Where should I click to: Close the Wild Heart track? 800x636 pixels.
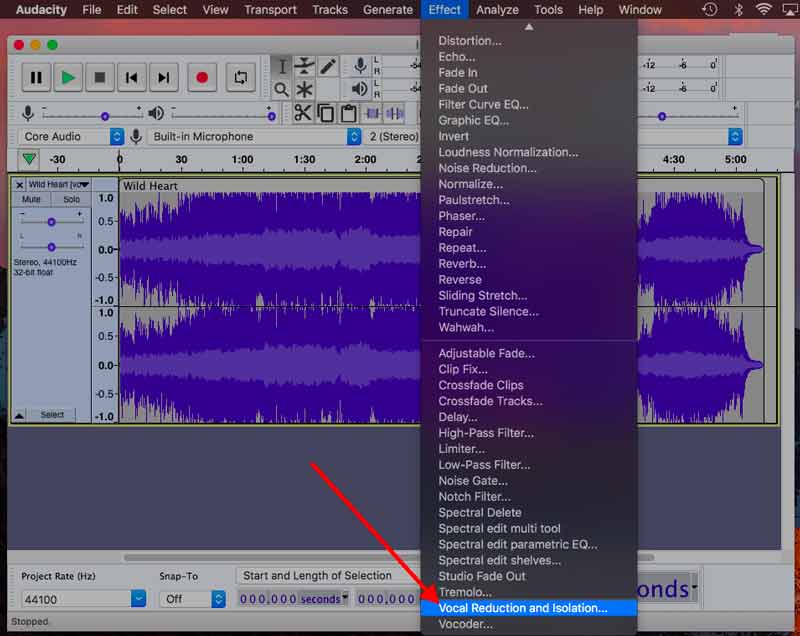pos(20,185)
